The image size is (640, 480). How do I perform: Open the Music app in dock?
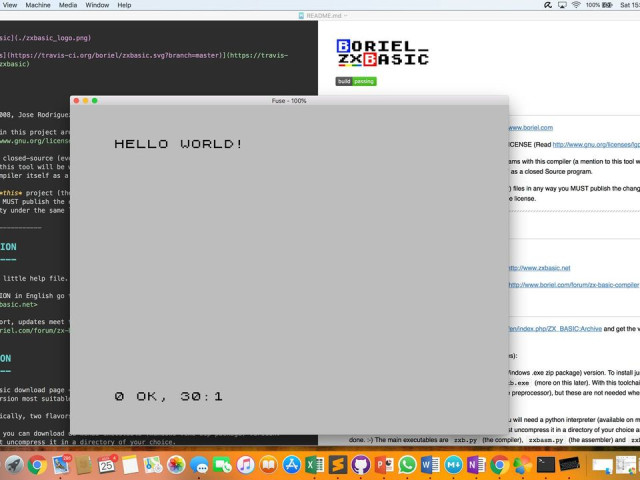click(245, 465)
